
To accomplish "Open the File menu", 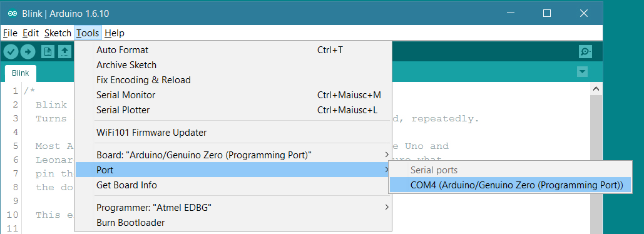I will (10, 33).
